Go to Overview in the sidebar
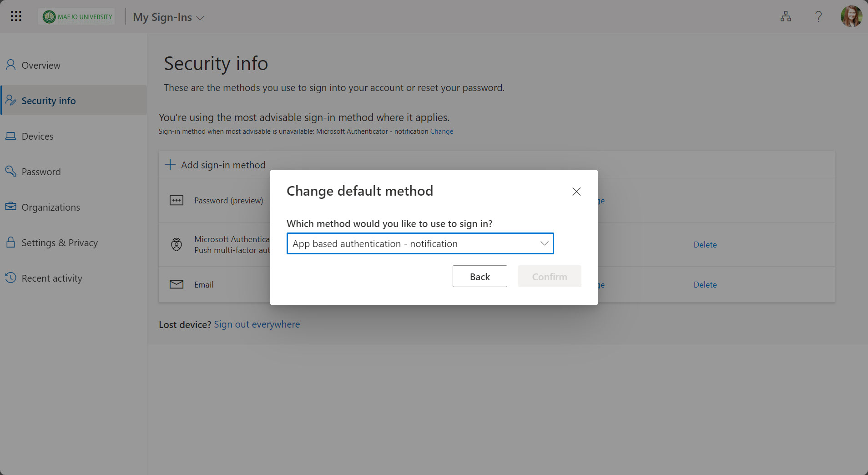Image resolution: width=868 pixels, height=475 pixels. [41, 66]
